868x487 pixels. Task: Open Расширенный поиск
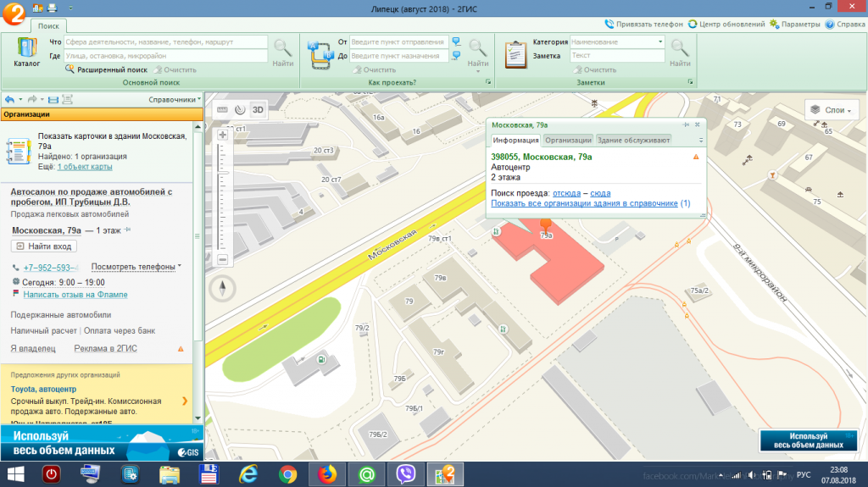click(x=106, y=69)
